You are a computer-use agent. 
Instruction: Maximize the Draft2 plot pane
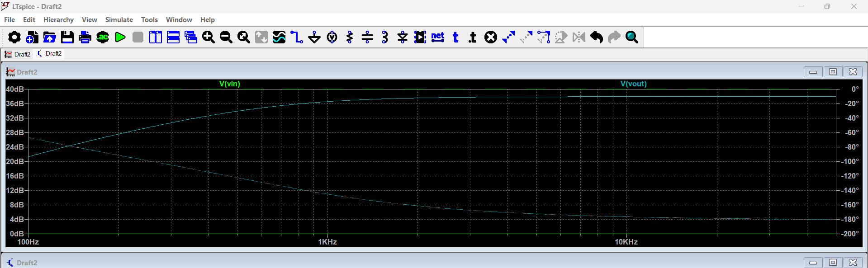tap(833, 72)
